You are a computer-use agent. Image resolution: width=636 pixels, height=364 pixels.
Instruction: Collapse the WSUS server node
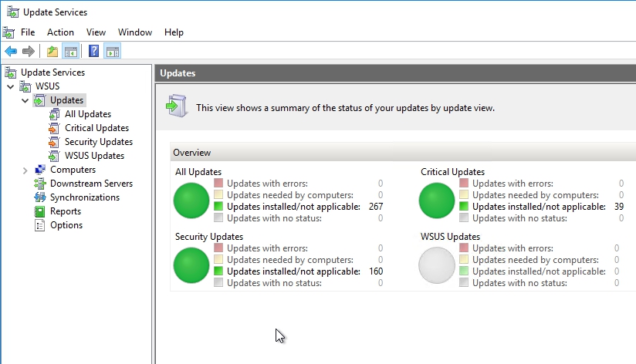[x=11, y=87]
